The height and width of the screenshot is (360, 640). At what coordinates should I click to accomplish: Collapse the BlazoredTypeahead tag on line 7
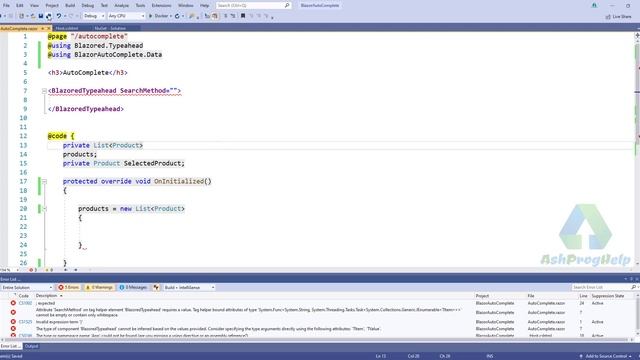[x=44, y=91]
